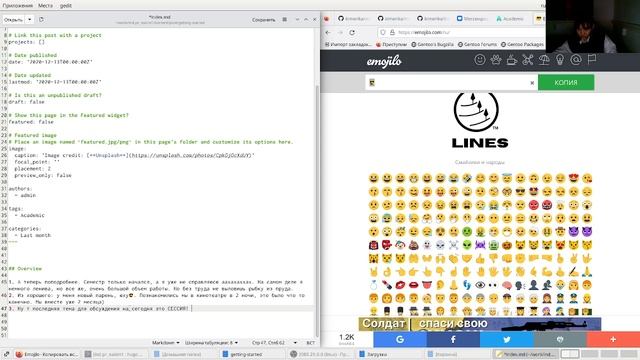Switch to the third GitHub browser tab
The image size is (640, 360).
coord(432,18)
